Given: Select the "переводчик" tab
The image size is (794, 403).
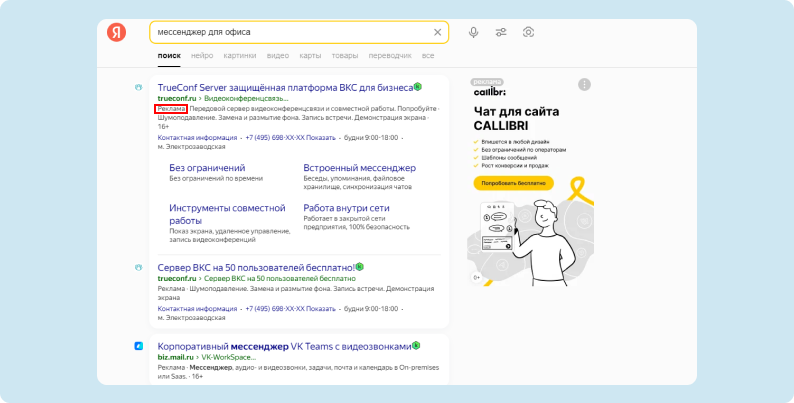Looking at the screenshot, I should (389, 56).
